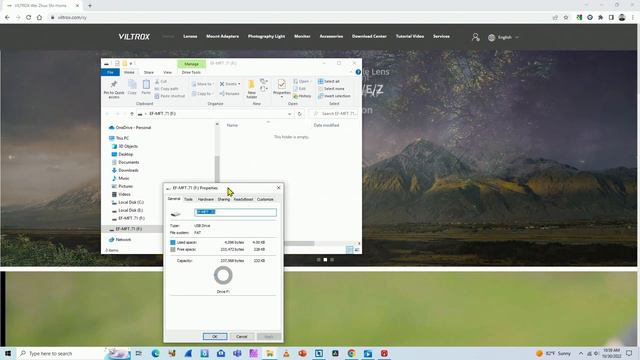
Task: Click Pin to Quick access in Explorer ribbon
Action: coord(114,89)
